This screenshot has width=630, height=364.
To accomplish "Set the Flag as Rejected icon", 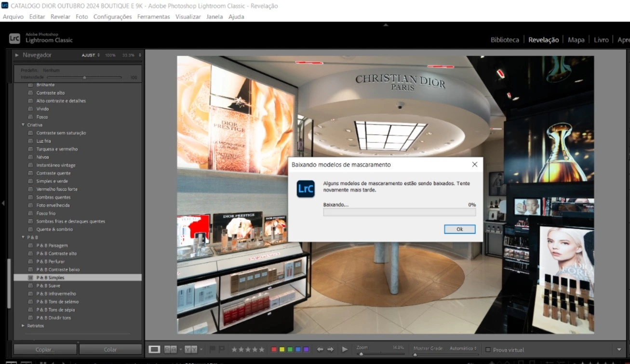I will [x=221, y=350].
